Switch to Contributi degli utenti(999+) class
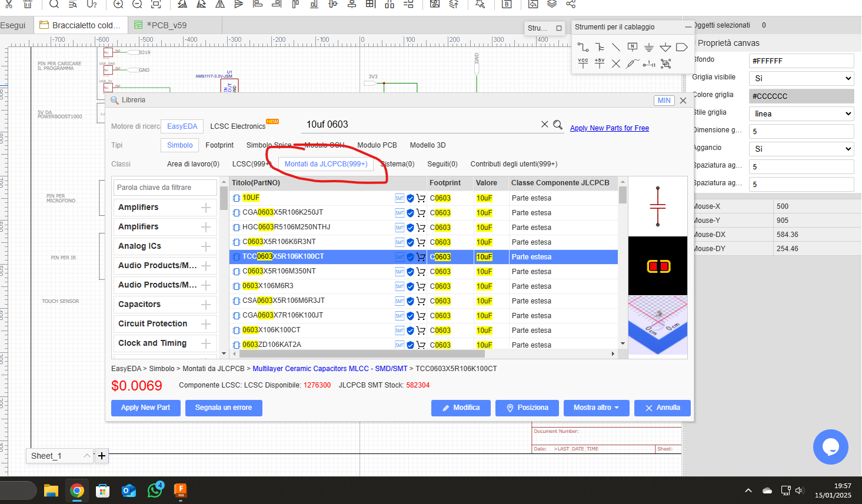Viewport: 862px width, 504px height. point(514,164)
